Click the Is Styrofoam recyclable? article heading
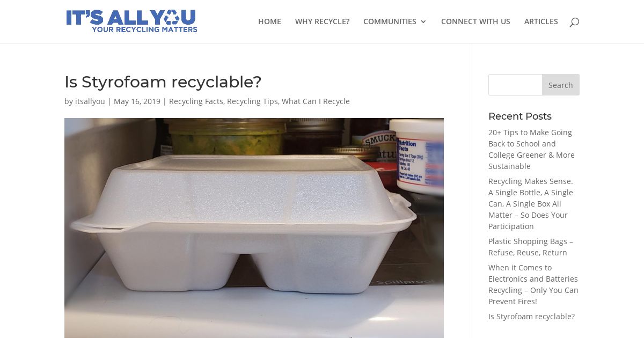This screenshot has width=644, height=338. click(163, 82)
